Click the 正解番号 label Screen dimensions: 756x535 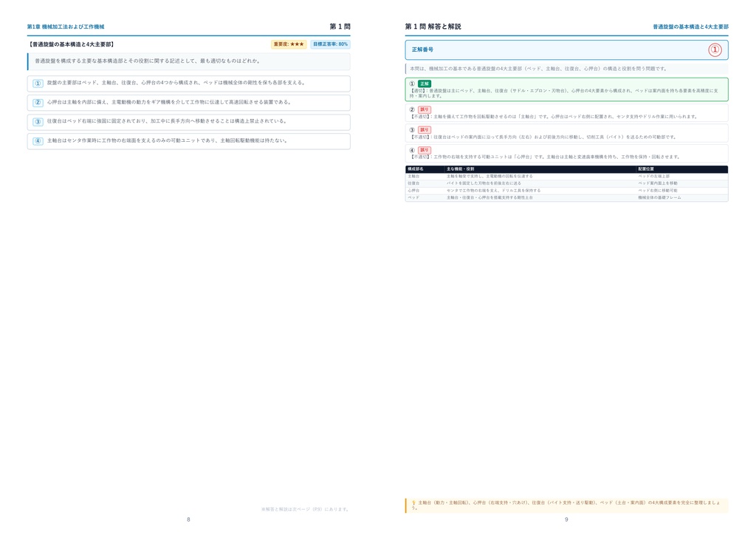click(x=422, y=50)
